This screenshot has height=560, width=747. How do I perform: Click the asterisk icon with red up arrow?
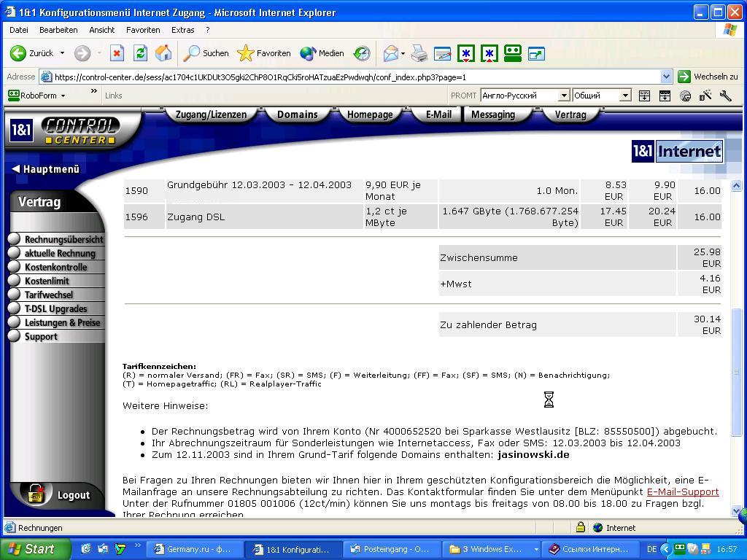coord(489,53)
